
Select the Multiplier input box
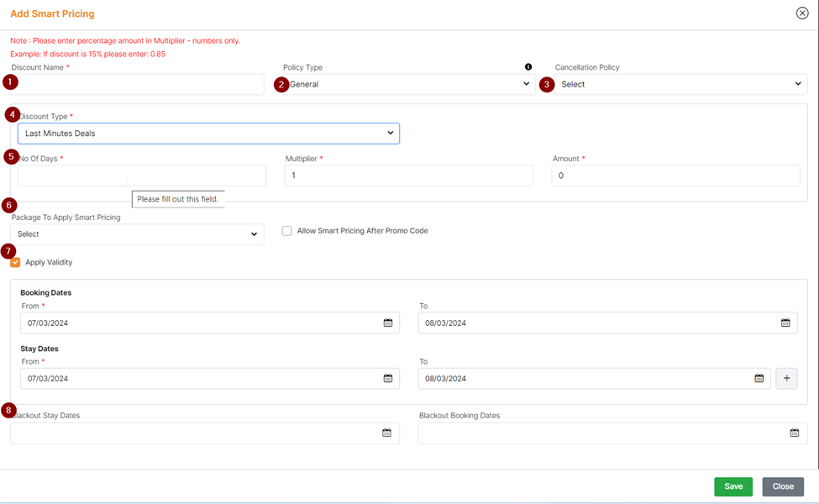point(408,176)
